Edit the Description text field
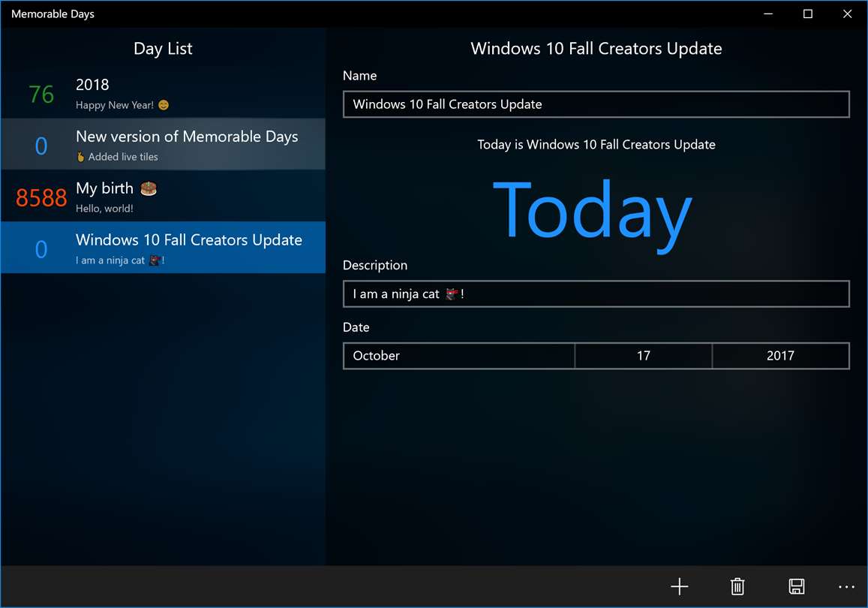Image resolution: width=868 pixels, height=608 pixels. [596, 293]
